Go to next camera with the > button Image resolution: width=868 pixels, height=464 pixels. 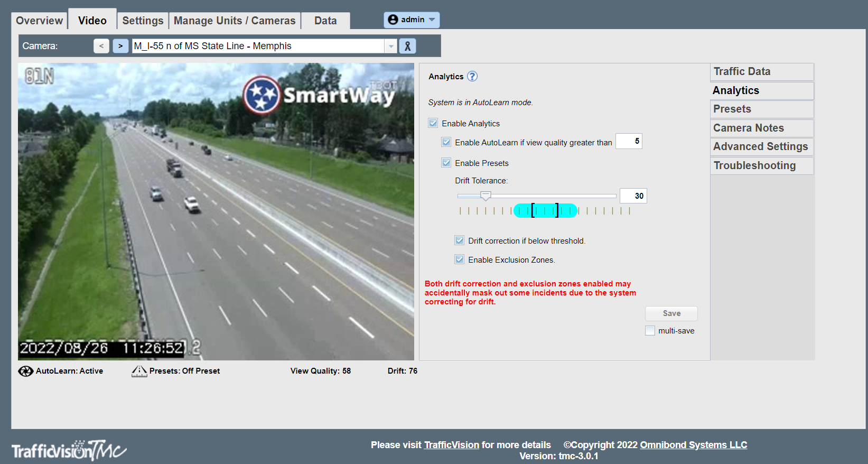pyautogui.click(x=120, y=46)
